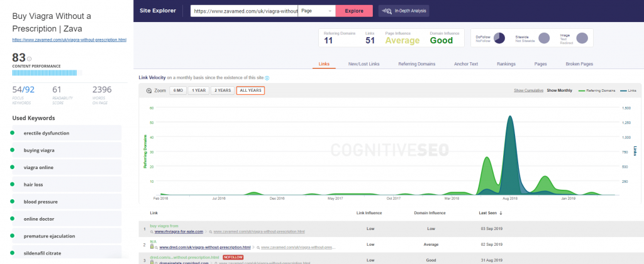
Task: Click the premature ejaculation keyword row
Action: (67, 236)
